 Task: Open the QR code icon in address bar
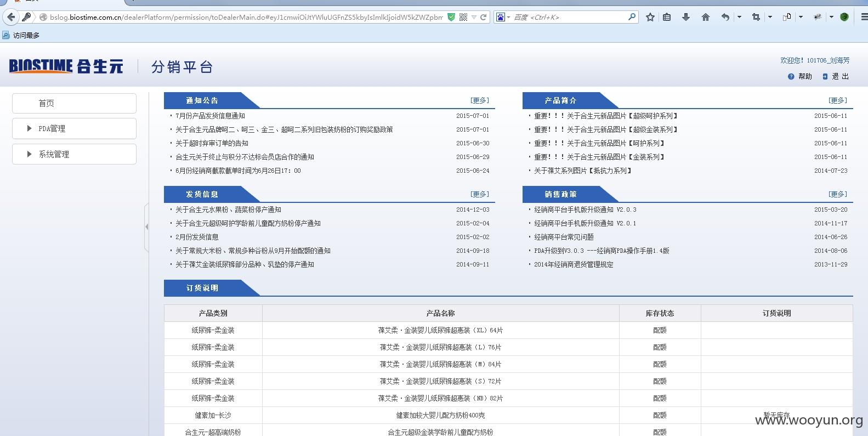(463, 17)
